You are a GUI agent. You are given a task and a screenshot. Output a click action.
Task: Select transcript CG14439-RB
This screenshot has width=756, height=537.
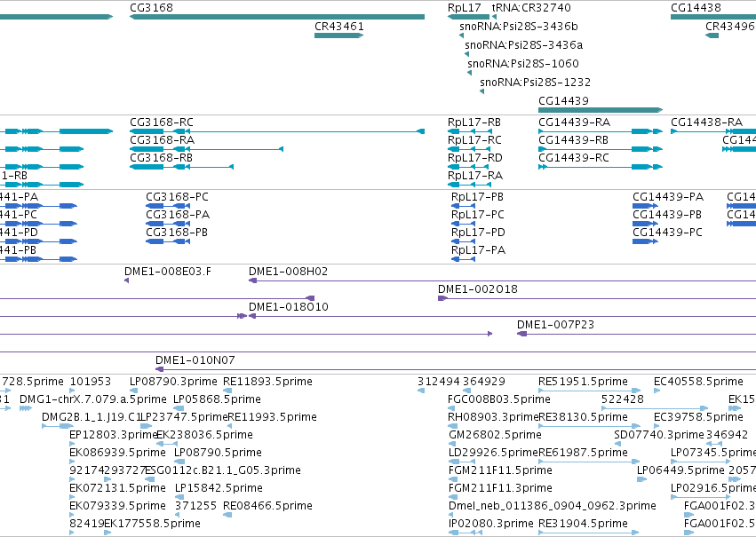(601, 149)
